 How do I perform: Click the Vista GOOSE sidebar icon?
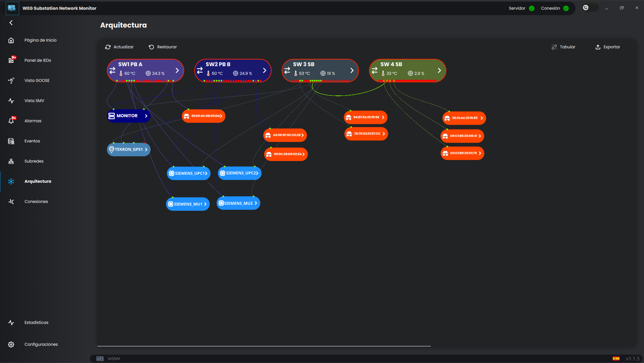pos(11,81)
